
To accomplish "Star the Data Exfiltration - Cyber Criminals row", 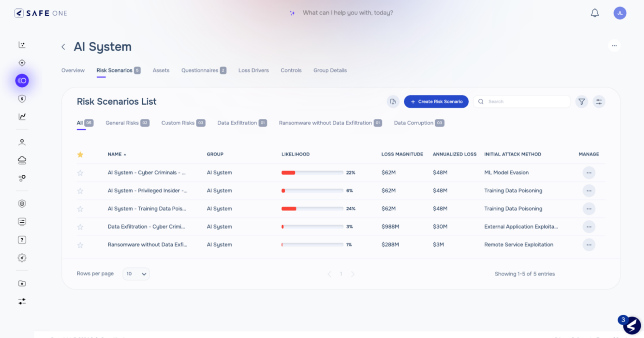I will 80,227.
